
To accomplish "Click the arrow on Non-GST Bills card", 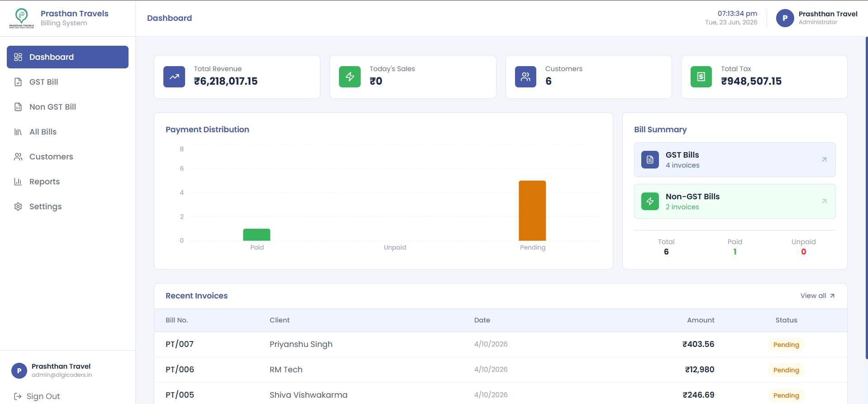I will click(824, 201).
